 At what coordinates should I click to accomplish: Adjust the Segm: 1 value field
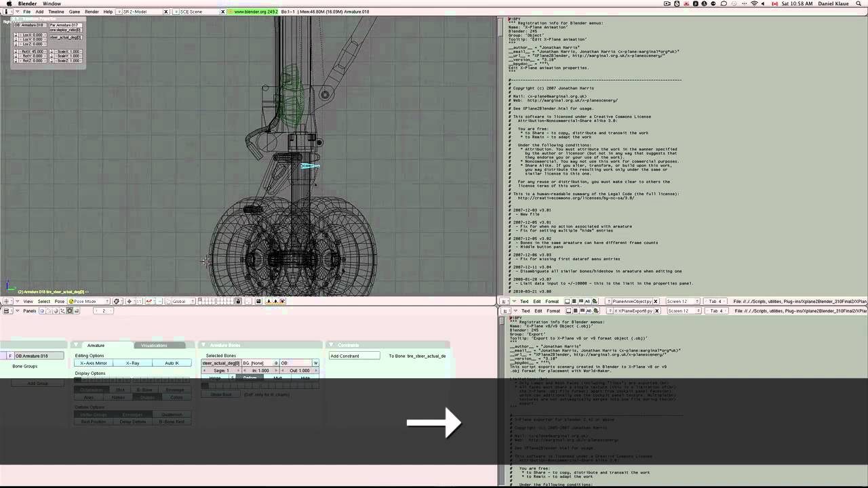221,371
